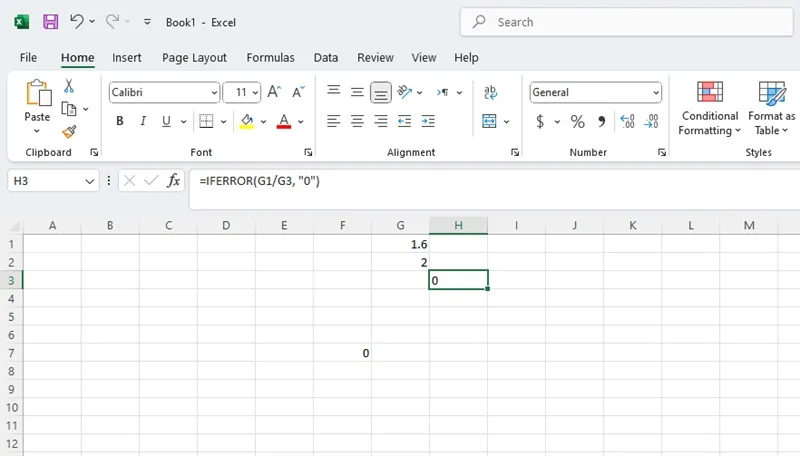
Task: Click the text direction paragraph icon
Action: point(443,92)
